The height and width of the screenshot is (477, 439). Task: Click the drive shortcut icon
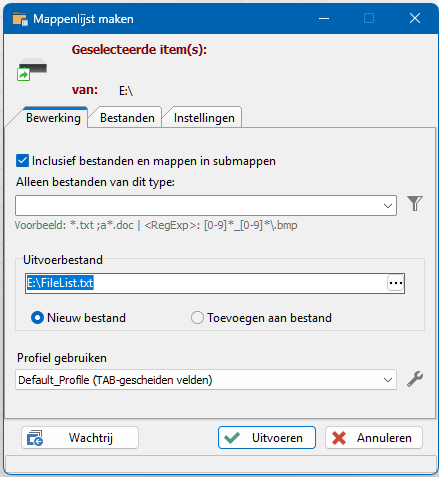point(32,69)
